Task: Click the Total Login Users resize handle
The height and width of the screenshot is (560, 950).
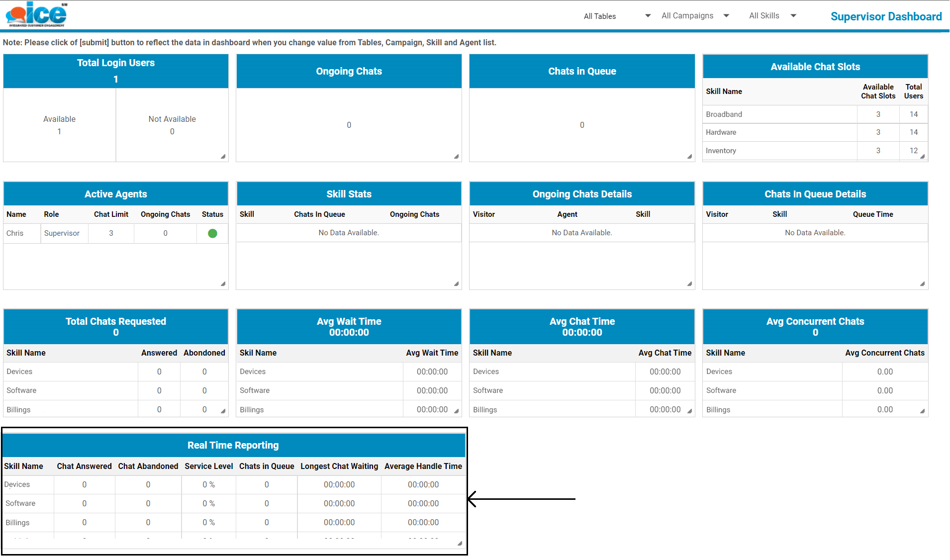Action: [x=223, y=157]
